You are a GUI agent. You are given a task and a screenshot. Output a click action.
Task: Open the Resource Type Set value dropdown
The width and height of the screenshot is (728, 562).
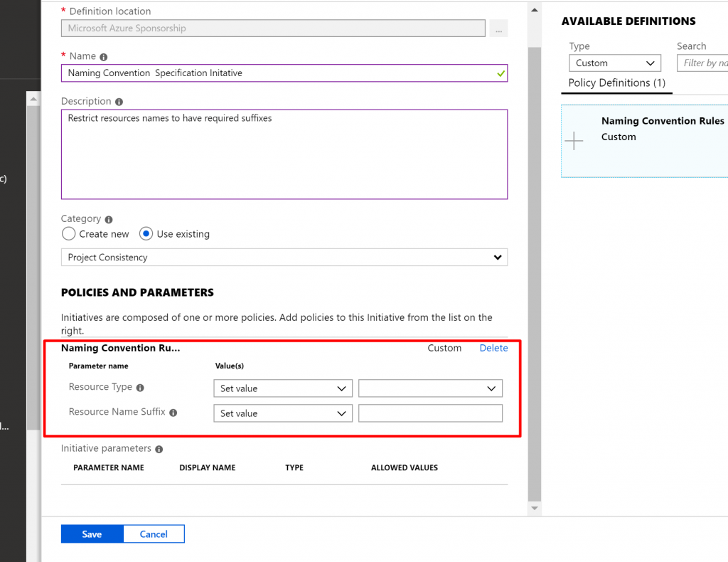pos(283,388)
